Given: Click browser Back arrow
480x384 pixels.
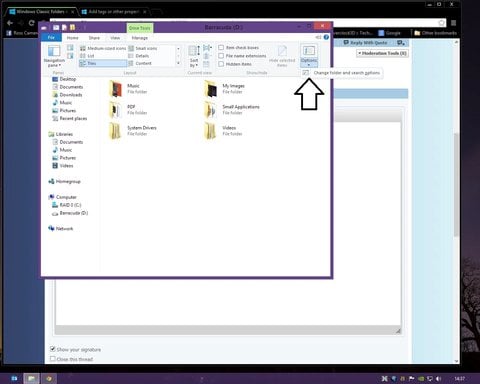Looking at the screenshot, I should click(x=10, y=23).
